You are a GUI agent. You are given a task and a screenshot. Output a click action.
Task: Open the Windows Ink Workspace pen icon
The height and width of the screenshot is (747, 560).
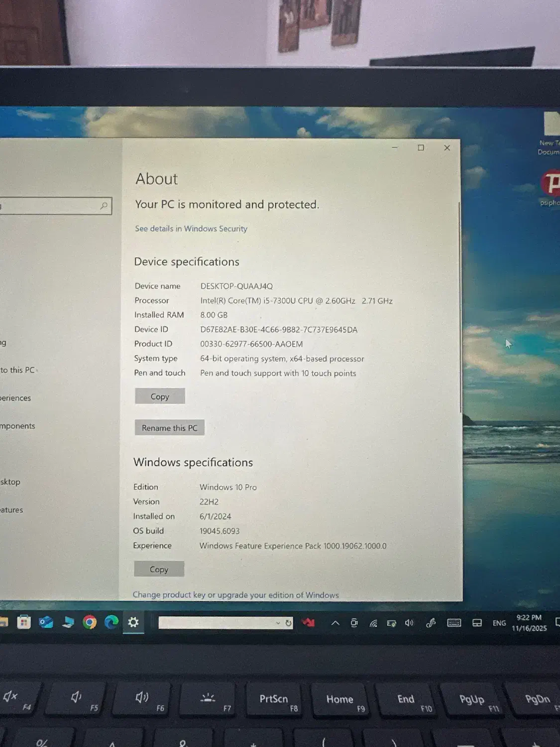431,622
